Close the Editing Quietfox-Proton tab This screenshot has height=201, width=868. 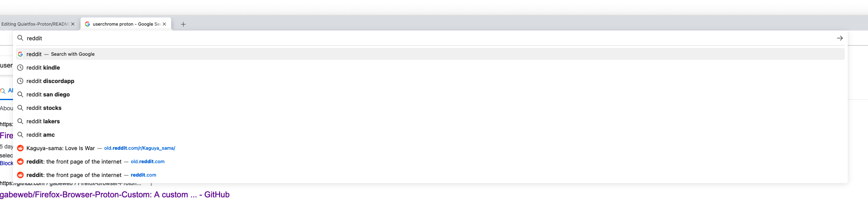pyautogui.click(x=73, y=24)
